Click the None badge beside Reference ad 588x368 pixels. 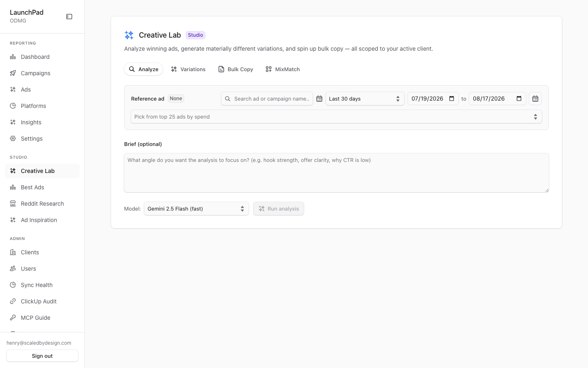pyautogui.click(x=176, y=99)
